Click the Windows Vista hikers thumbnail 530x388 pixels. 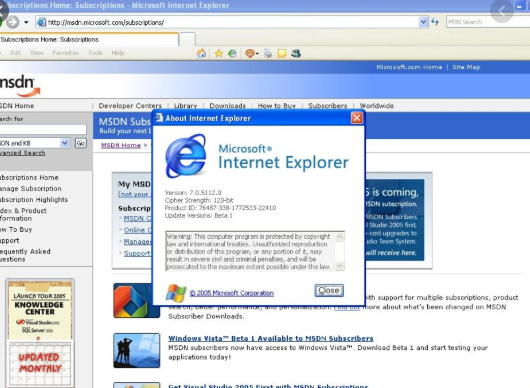tap(137, 350)
